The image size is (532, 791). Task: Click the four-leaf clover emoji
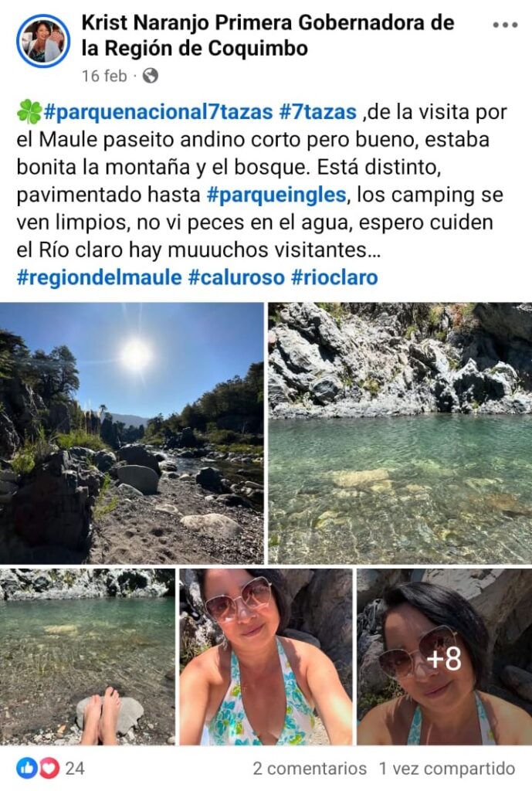coord(29,112)
